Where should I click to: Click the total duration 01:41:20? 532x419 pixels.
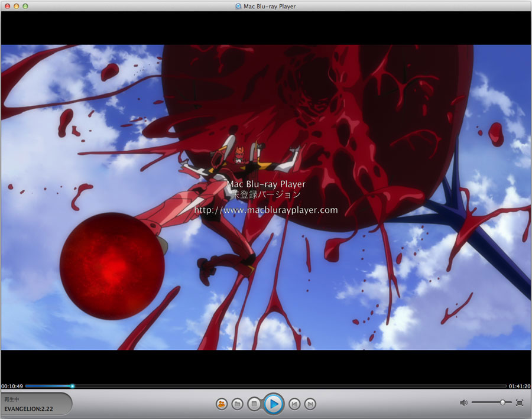click(x=519, y=386)
